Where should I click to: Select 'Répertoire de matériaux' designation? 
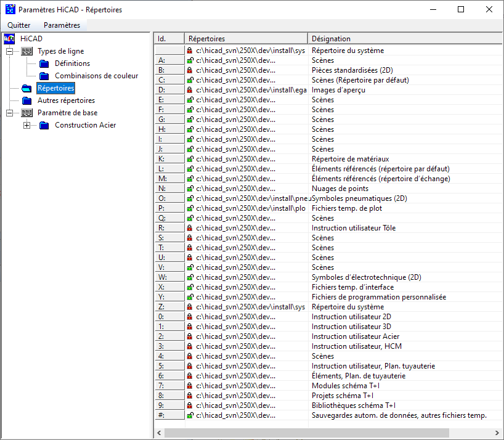tap(351, 159)
